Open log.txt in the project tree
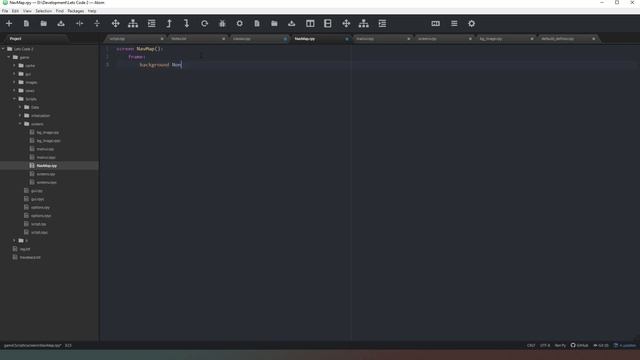The width and height of the screenshot is (640, 360). pyautogui.click(x=24, y=249)
